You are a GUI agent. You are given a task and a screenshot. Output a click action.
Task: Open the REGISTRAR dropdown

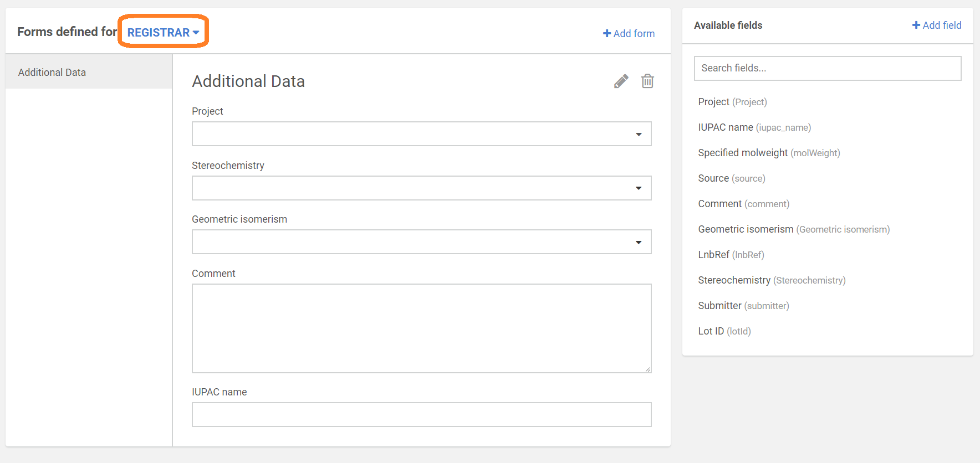point(163,33)
